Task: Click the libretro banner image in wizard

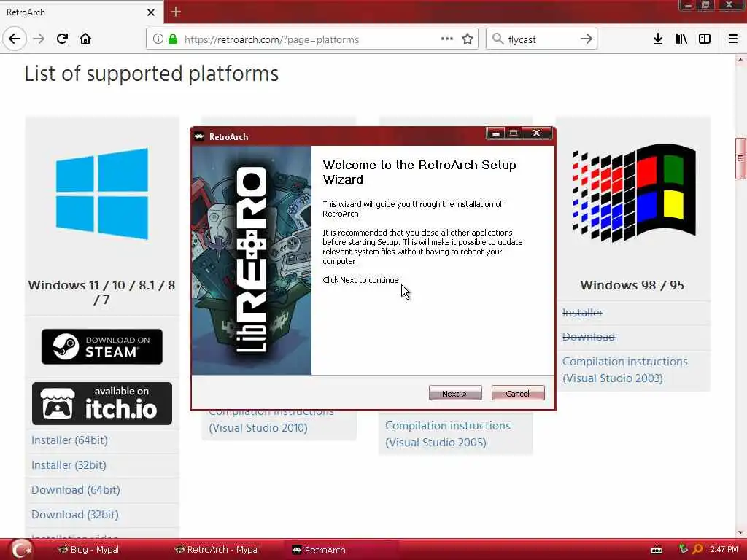Action: click(252, 260)
